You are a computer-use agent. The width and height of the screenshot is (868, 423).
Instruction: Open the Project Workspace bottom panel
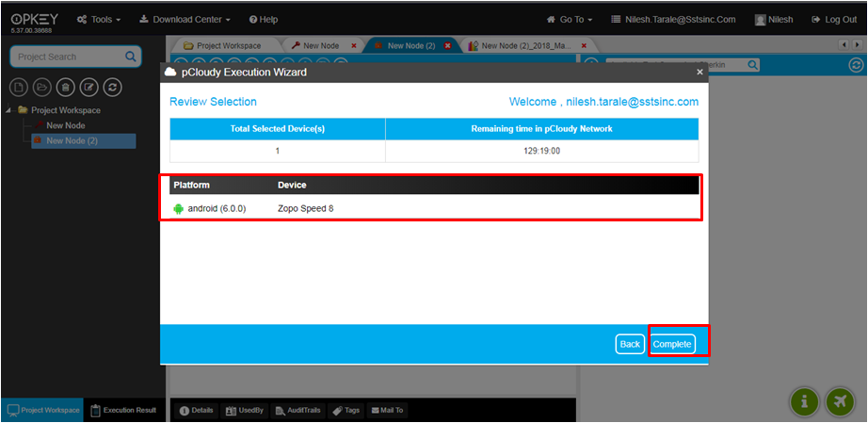coord(42,410)
